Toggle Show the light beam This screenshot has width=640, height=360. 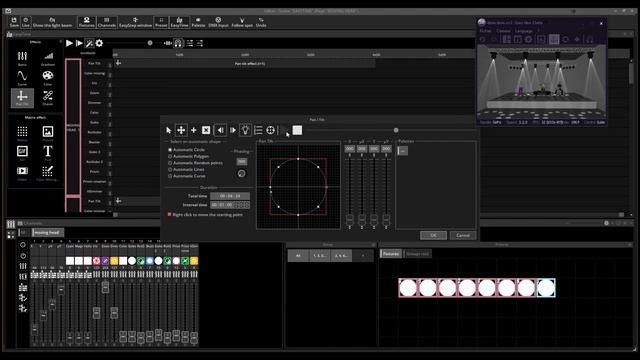coord(52,22)
